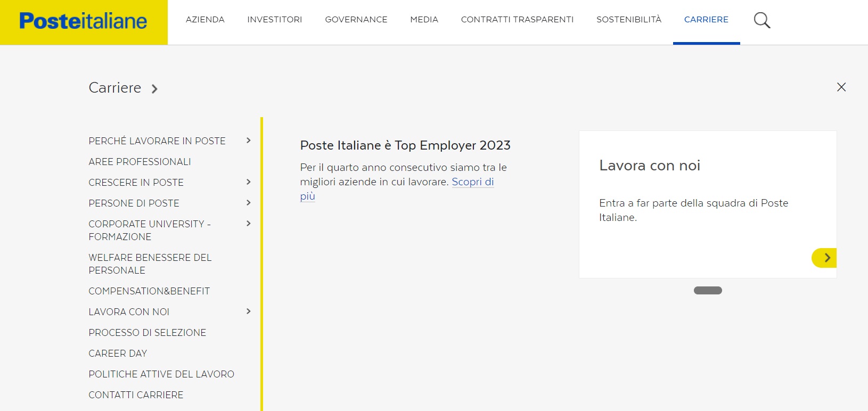868x411 pixels.
Task: Open Contratti Trasparenti menu
Action: tap(518, 20)
